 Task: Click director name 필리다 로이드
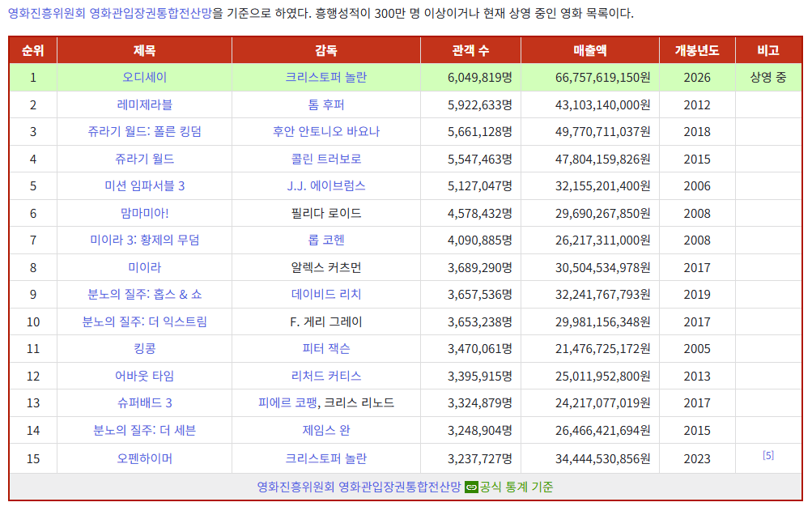tap(326, 214)
